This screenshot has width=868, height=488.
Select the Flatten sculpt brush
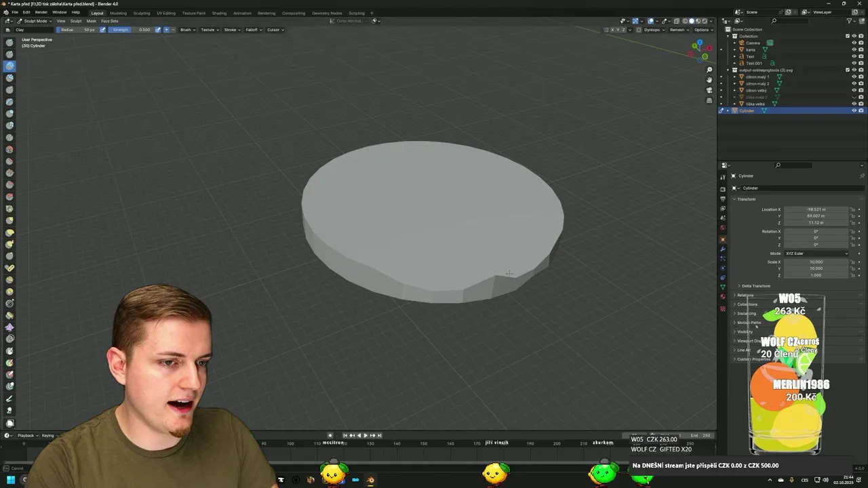9,161
